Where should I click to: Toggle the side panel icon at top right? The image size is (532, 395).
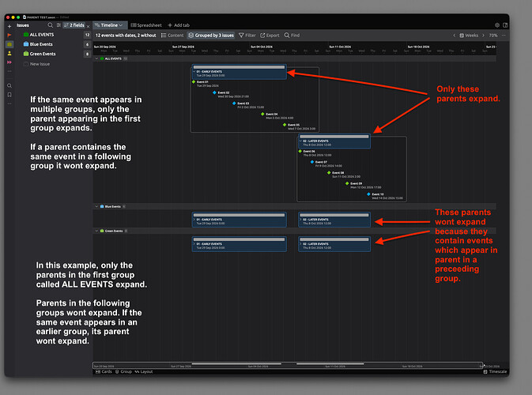coord(505,25)
